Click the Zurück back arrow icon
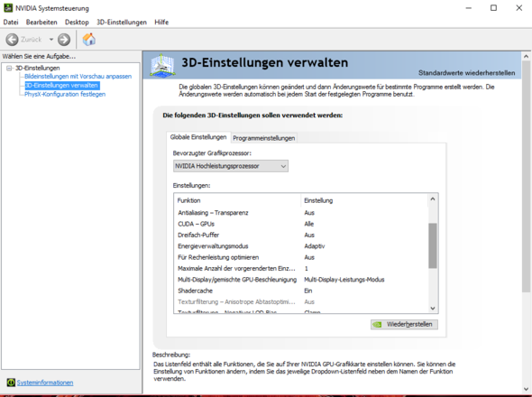This screenshot has height=397, width=532. coord(12,40)
